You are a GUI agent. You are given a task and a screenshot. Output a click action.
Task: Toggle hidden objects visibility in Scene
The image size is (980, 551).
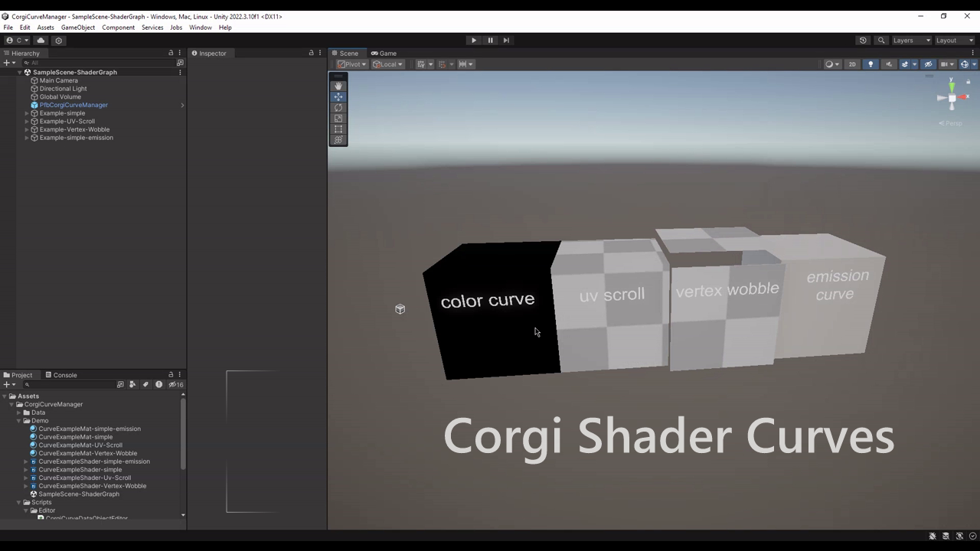point(928,64)
